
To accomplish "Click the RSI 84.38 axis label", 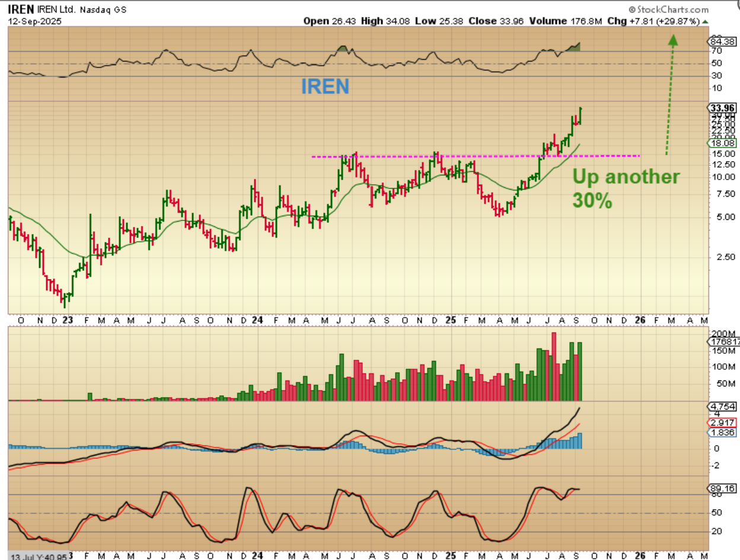I will pyautogui.click(x=722, y=41).
